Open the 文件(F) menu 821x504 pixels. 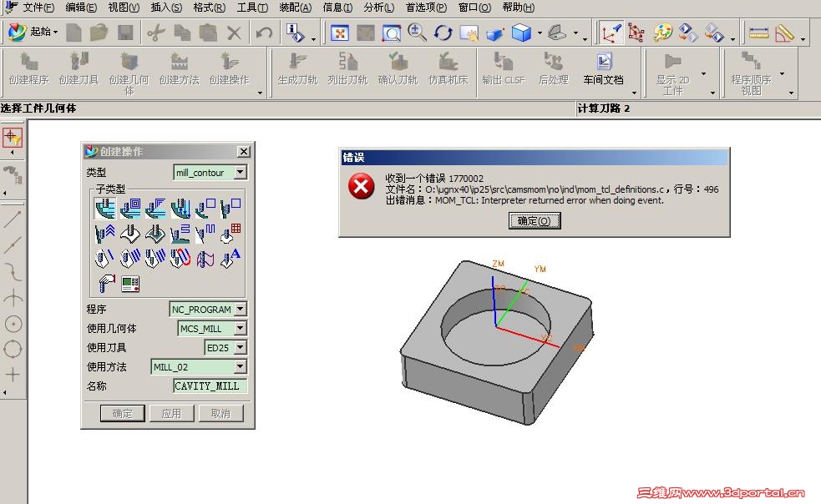pos(38,8)
